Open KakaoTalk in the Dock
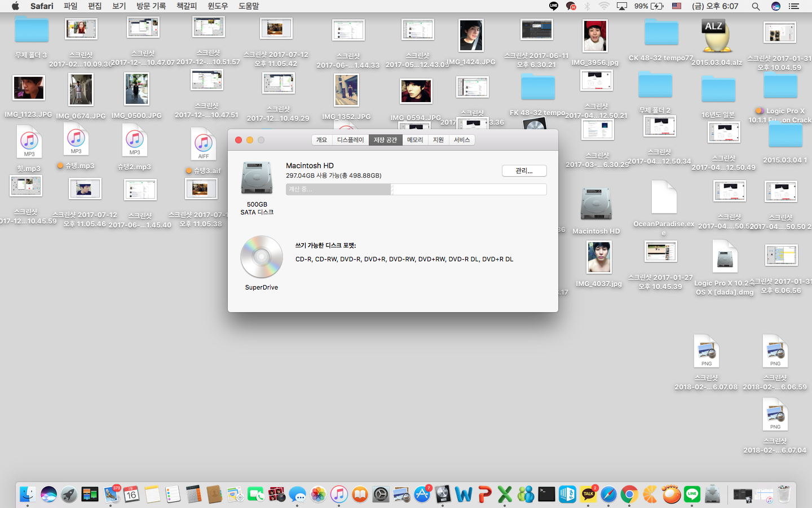 (588, 494)
